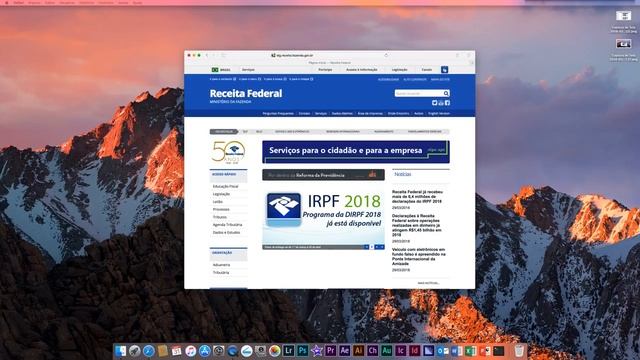
Task: Click next slide arrow on IRPF carousel
Action: (x=382, y=247)
